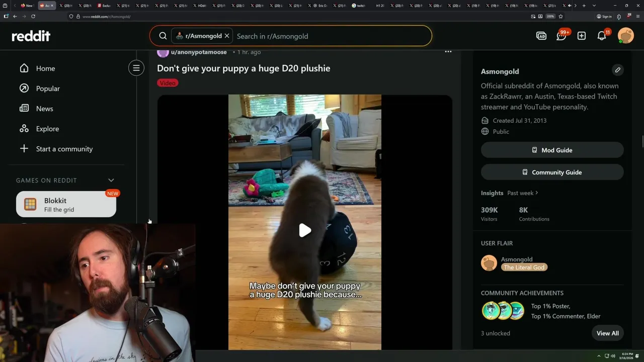Screen dimensions: 644x362
Task: Switch to the twitch tab
Action: (x=358, y=6)
